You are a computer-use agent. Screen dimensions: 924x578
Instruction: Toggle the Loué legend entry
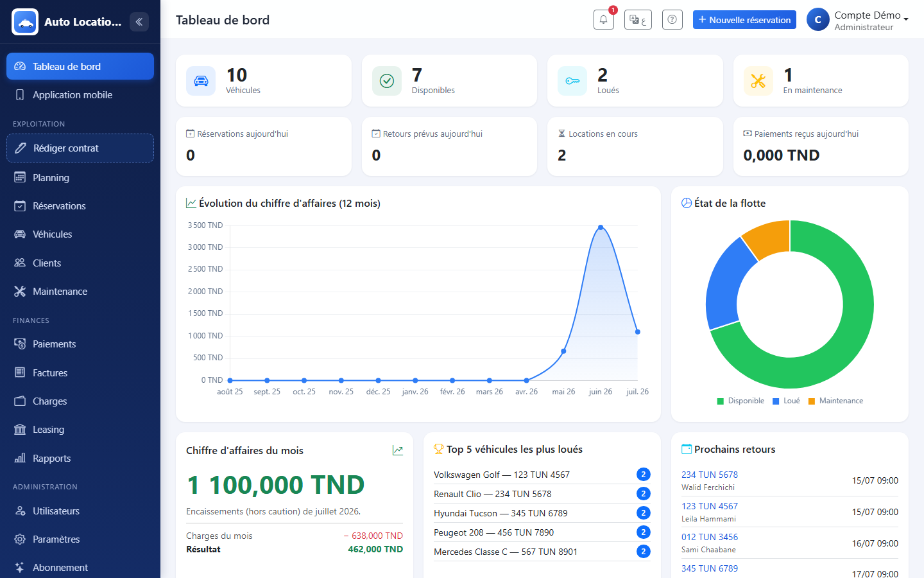[786, 401]
